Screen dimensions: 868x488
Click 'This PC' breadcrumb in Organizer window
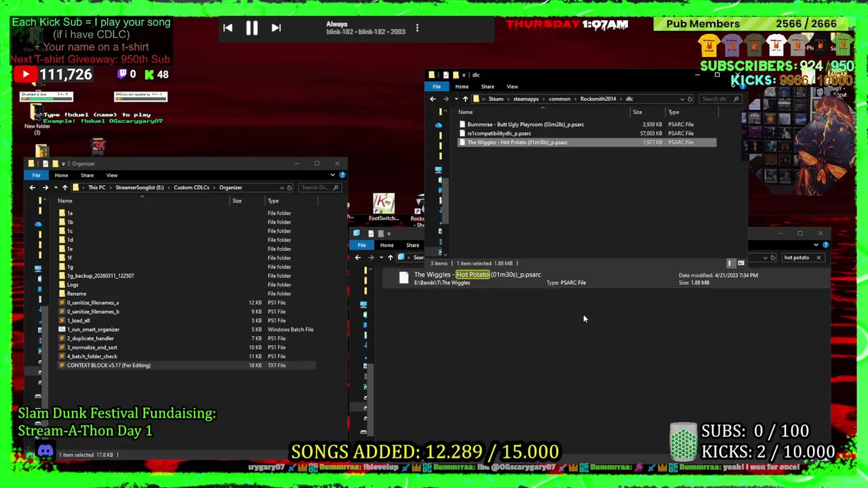coord(97,188)
